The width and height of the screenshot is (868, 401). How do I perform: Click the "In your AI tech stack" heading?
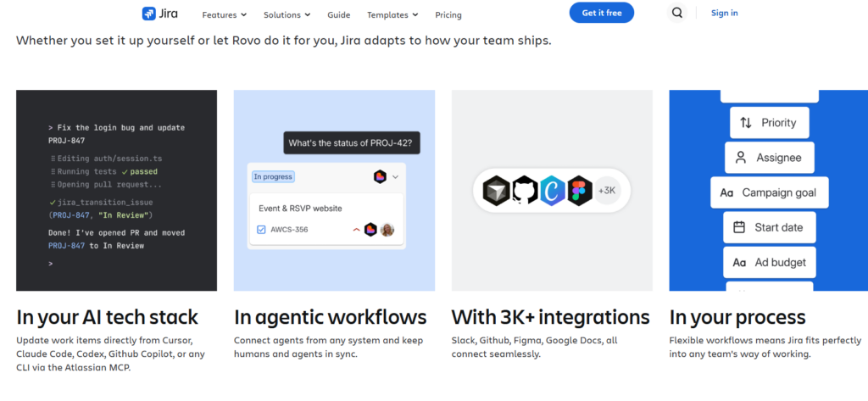107,317
